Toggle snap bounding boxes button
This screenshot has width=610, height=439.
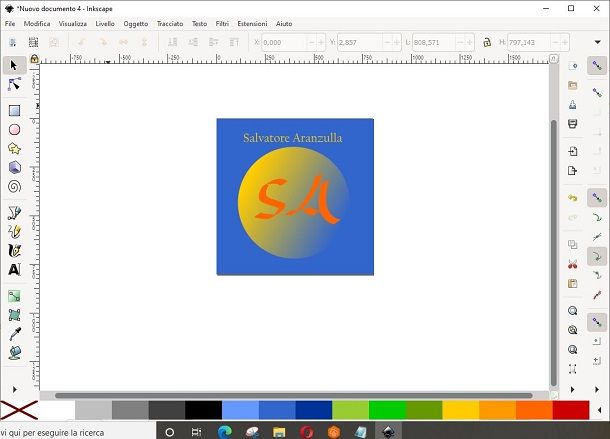[x=597, y=93]
